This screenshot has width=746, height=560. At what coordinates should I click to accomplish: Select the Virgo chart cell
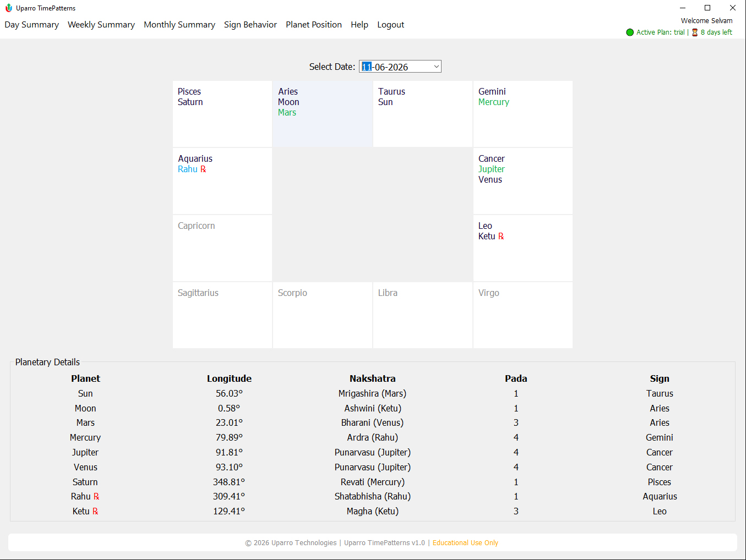(523, 315)
